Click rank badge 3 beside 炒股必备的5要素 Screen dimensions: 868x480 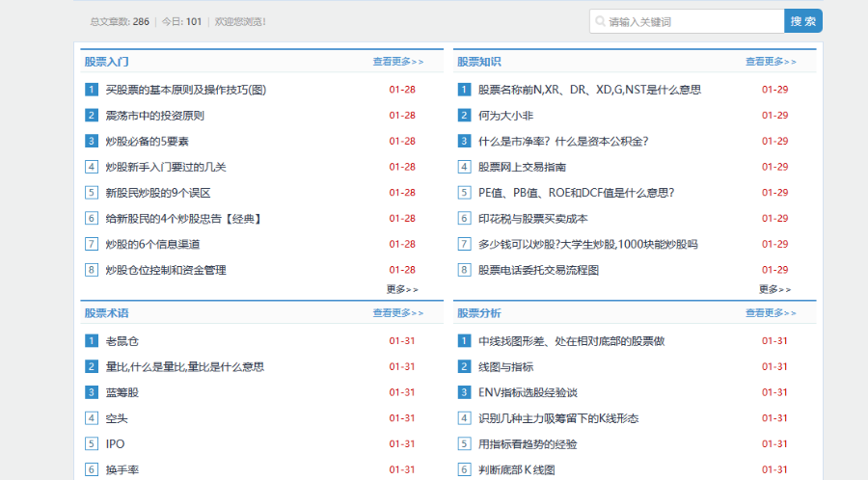92,141
